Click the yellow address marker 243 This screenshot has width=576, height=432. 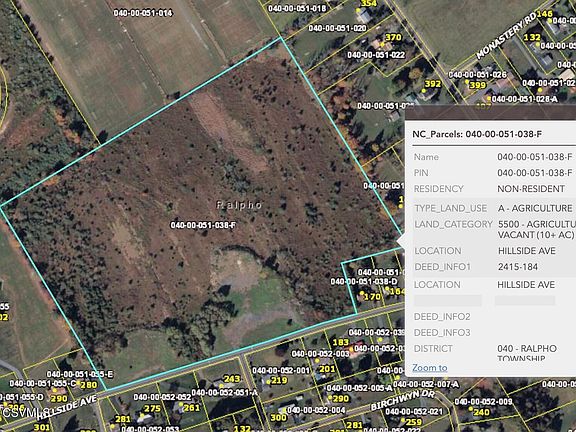tap(232, 379)
